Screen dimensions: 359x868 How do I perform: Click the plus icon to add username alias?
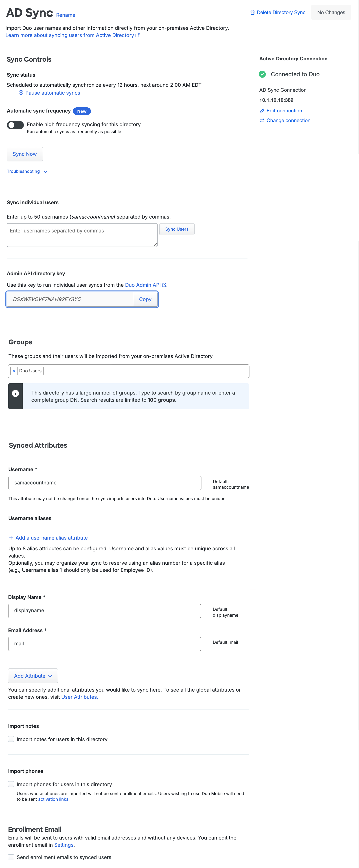(11, 538)
